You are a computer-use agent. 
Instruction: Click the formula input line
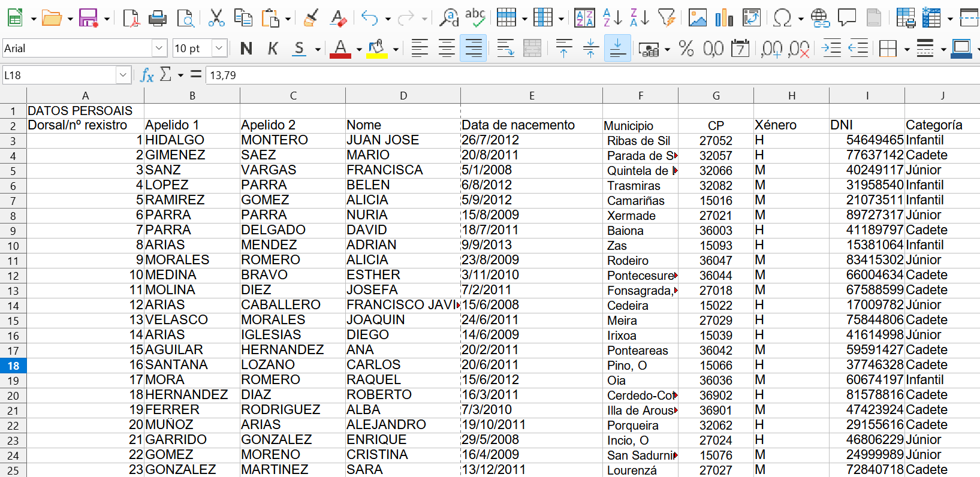point(592,75)
